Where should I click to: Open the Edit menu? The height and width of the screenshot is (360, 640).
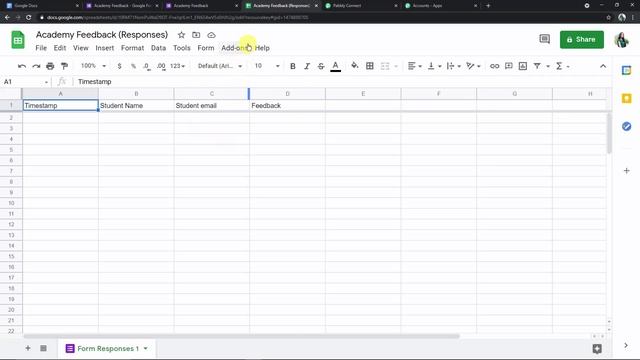tap(60, 48)
